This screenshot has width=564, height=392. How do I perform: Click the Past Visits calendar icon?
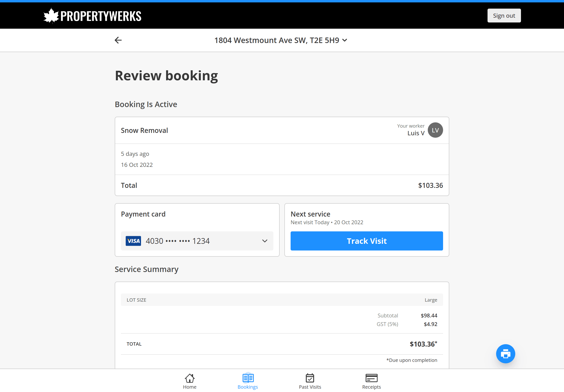tap(310, 378)
